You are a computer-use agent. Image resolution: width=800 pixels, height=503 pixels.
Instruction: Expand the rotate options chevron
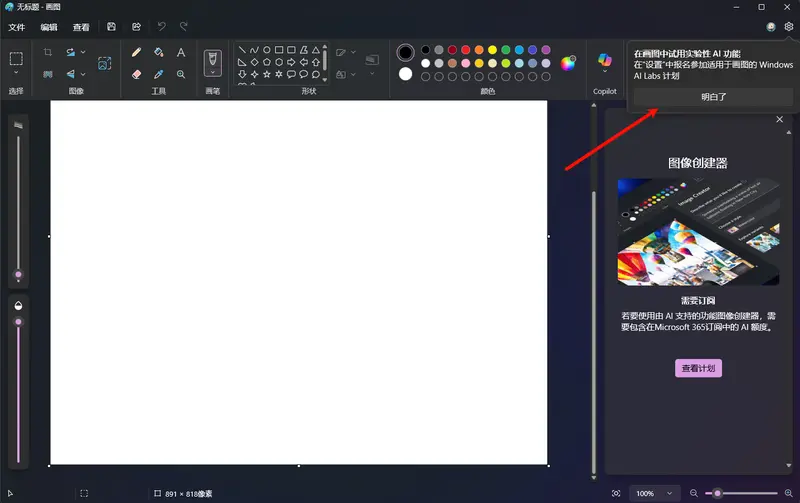(x=83, y=52)
